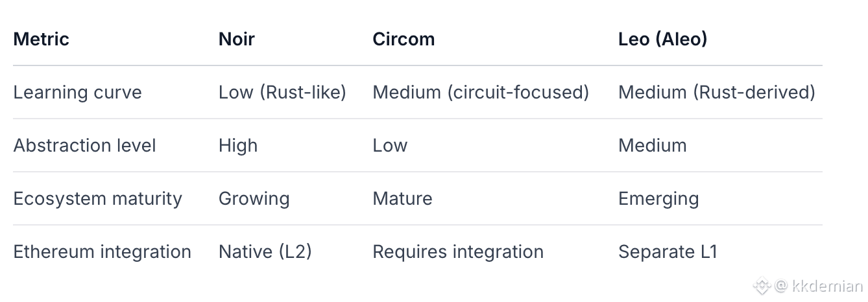Click the Medium (Rust-derived) cell
The image size is (868, 302).
click(x=716, y=92)
